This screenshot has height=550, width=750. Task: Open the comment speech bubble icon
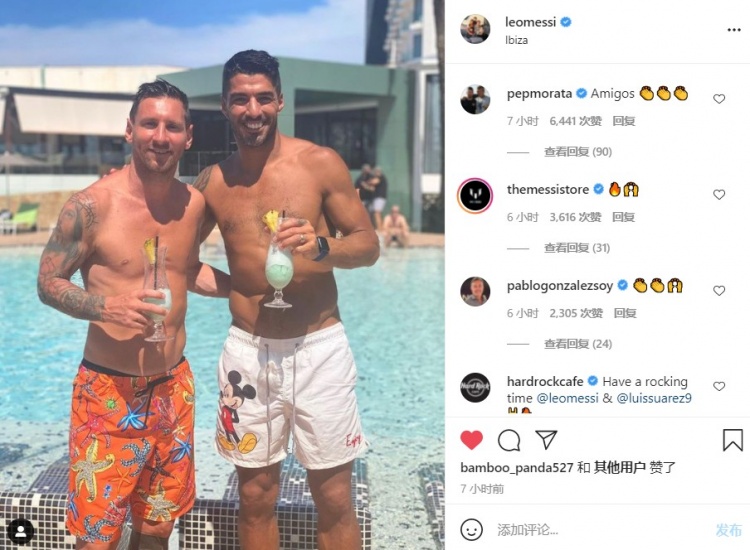[x=509, y=440]
